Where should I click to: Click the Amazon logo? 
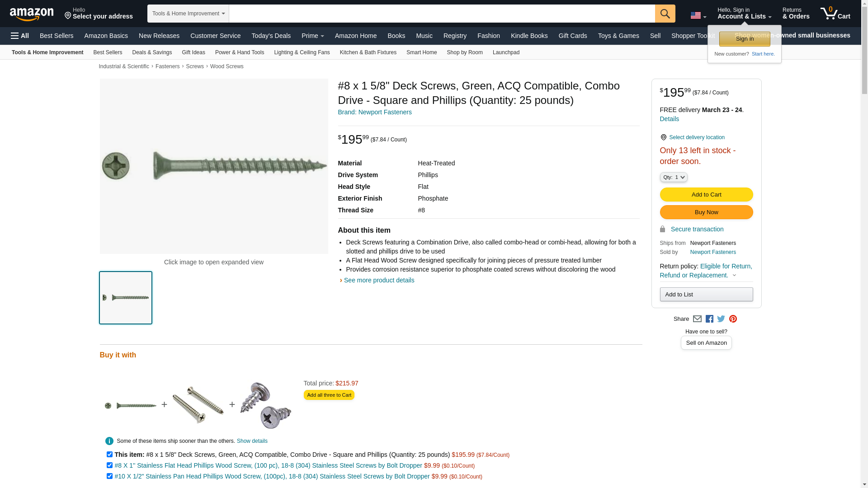[32, 14]
